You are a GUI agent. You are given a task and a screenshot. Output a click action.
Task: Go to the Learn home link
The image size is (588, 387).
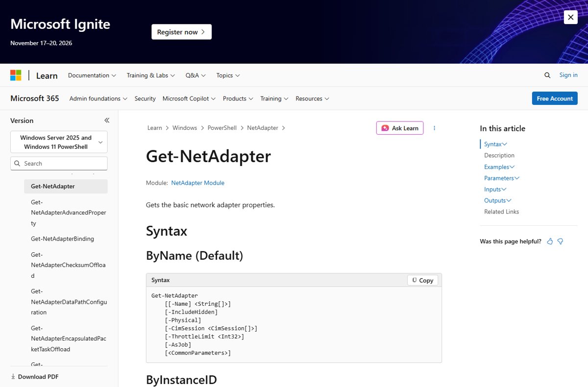pos(47,75)
